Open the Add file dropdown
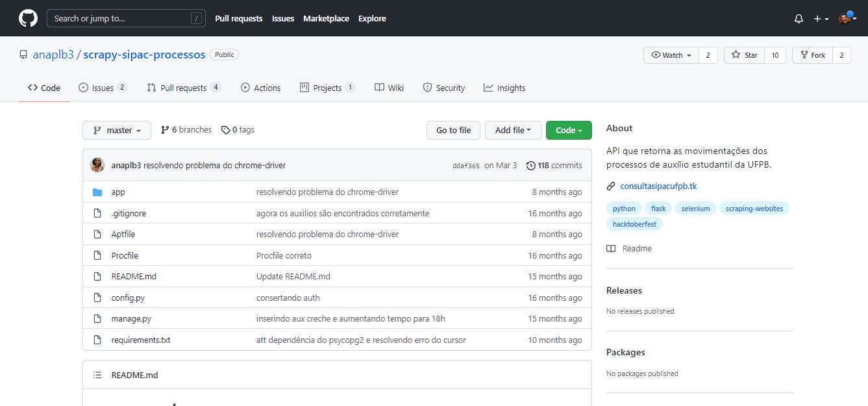 coord(514,130)
